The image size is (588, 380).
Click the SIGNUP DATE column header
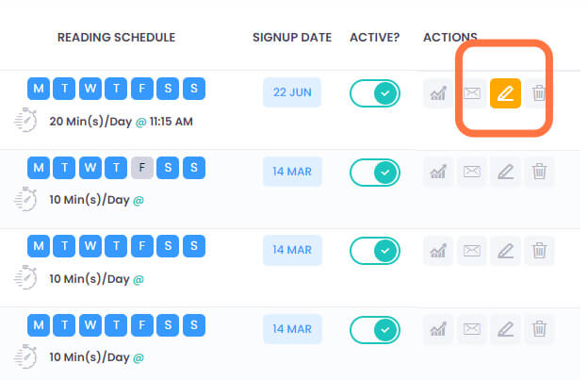click(x=292, y=38)
